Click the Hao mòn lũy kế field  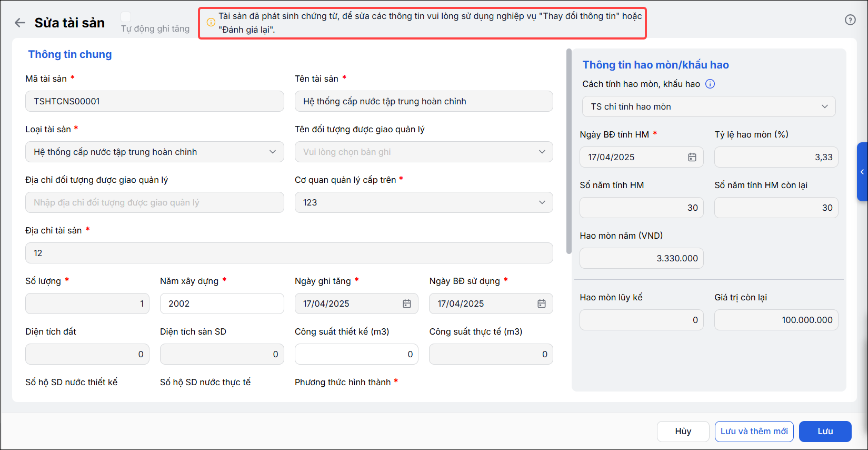click(x=642, y=320)
